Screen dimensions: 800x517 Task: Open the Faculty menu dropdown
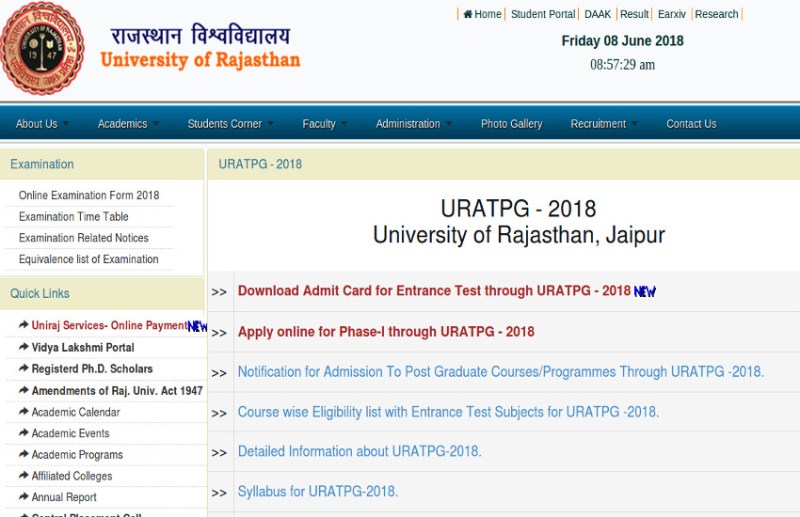(324, 124)
